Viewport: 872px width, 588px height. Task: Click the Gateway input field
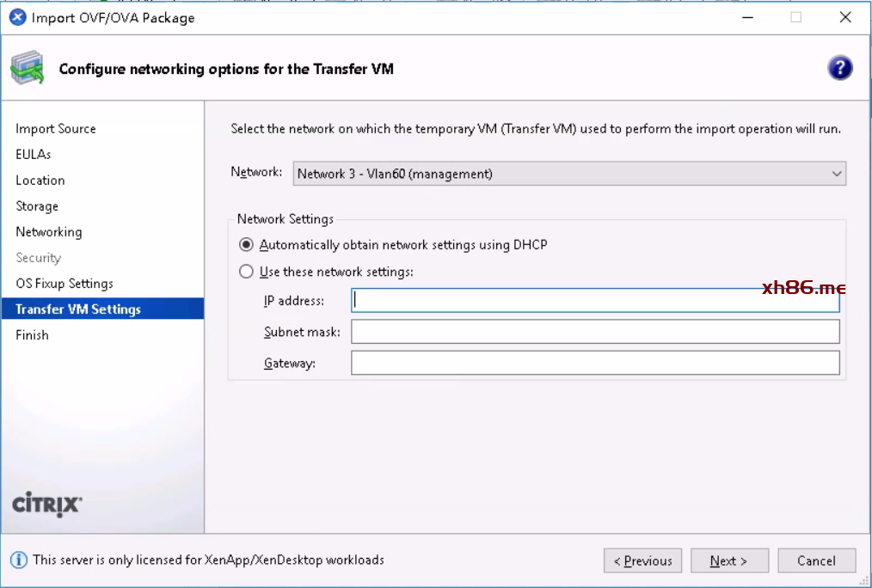coord(595,363)
